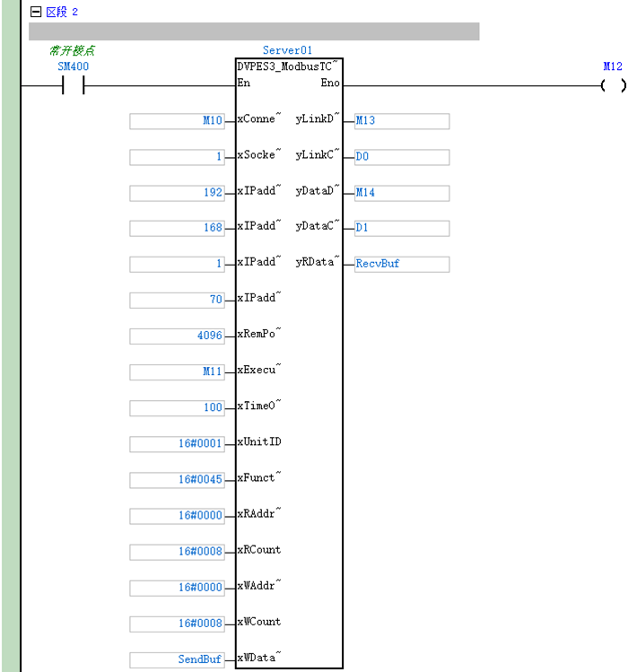The height and width of the screenshot is (672, 628).
Task: Click the yRData~ output field containing RecvBuf
Action: (401, 265)
